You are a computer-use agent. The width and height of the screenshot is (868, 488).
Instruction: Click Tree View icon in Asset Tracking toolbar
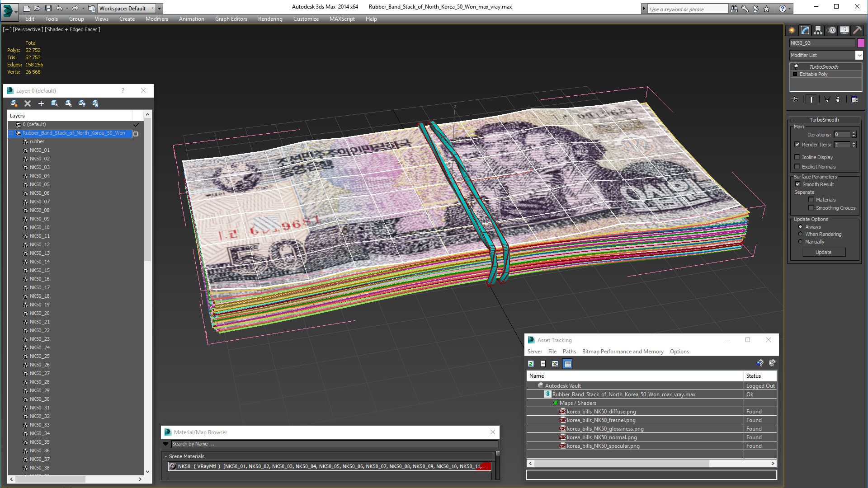[x=555, y=364]
